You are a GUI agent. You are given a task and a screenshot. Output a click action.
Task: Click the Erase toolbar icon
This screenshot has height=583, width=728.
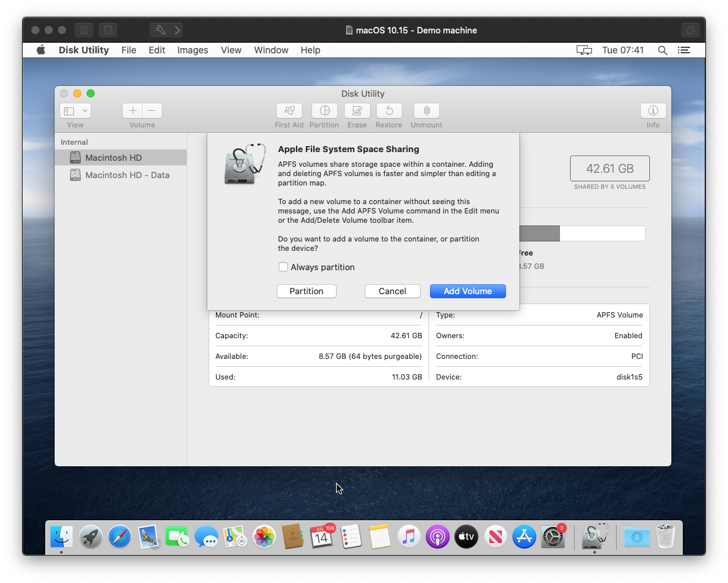point(357,111)
